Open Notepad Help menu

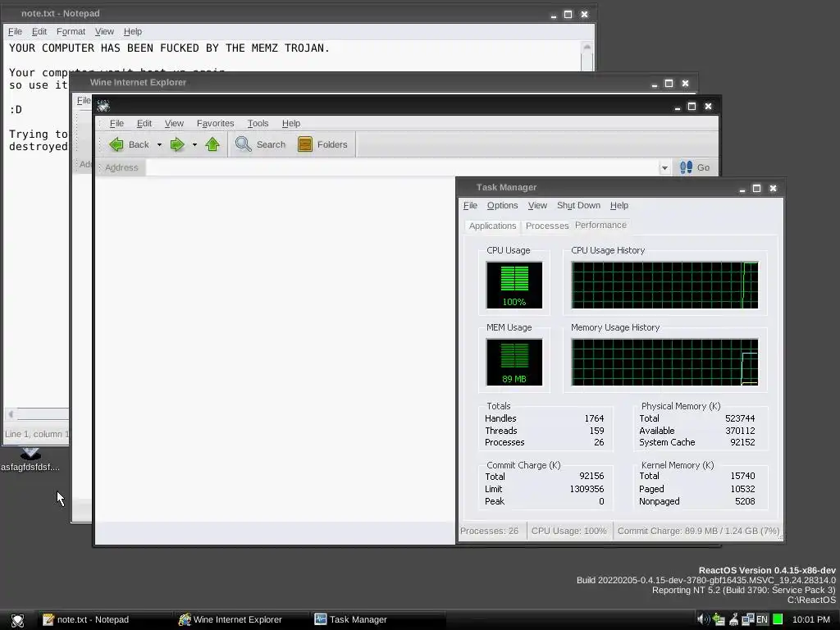(x=132, y=32)
